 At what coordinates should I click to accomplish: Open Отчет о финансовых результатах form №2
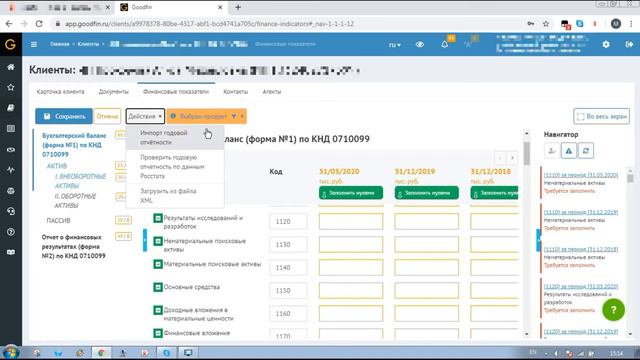click(x=74, y=247)
